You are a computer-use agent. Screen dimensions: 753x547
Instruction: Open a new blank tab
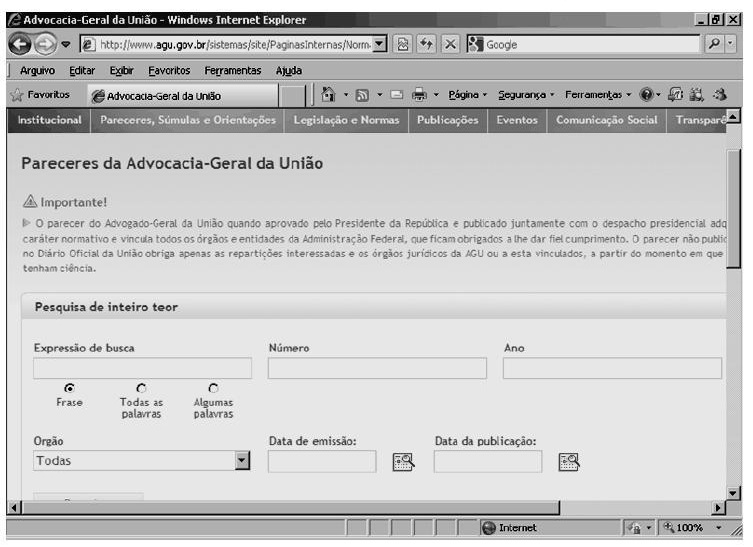click(x=292, y=96)
